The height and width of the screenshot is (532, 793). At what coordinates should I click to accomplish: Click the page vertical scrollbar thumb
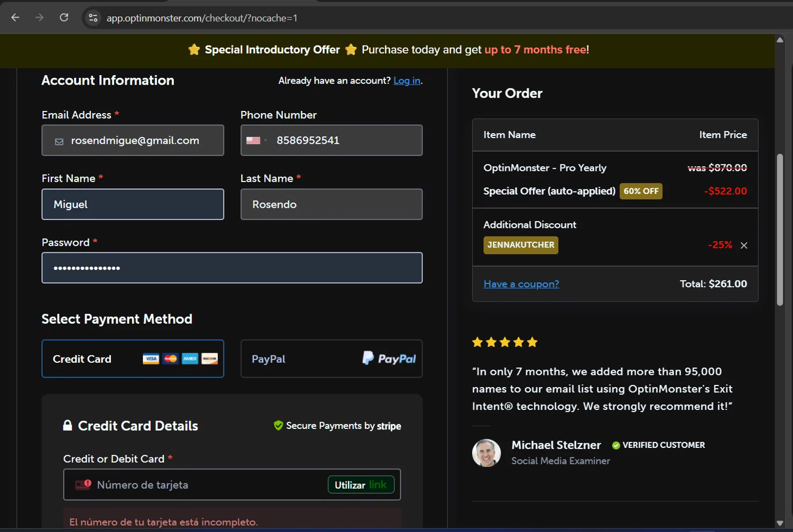pyautogui.click(x=780, y=230)
